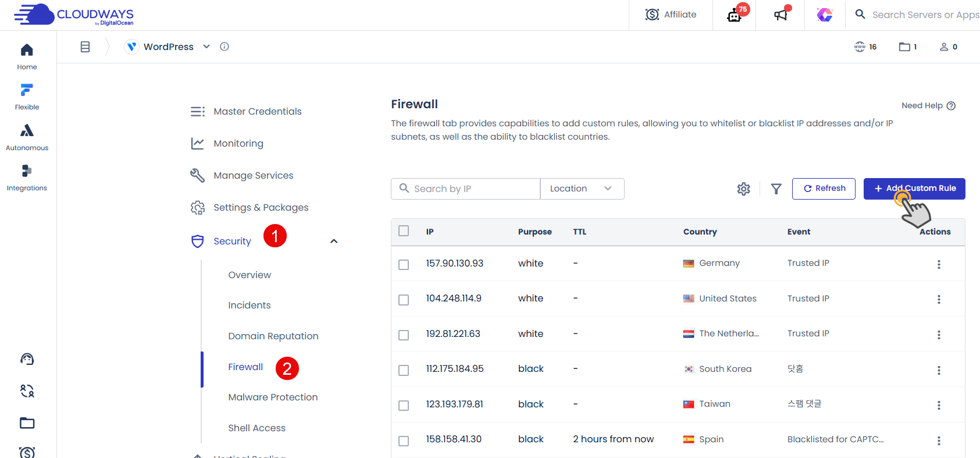Select checkbox for IP 123.193.179.81
This screenshot has height=458, width=980.
404,405
